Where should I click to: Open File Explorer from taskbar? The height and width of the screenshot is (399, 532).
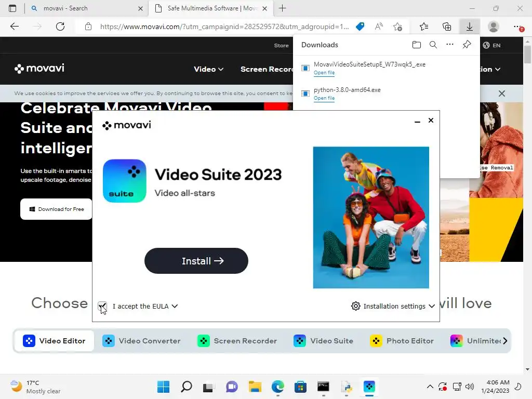click(x=255, y=387)
